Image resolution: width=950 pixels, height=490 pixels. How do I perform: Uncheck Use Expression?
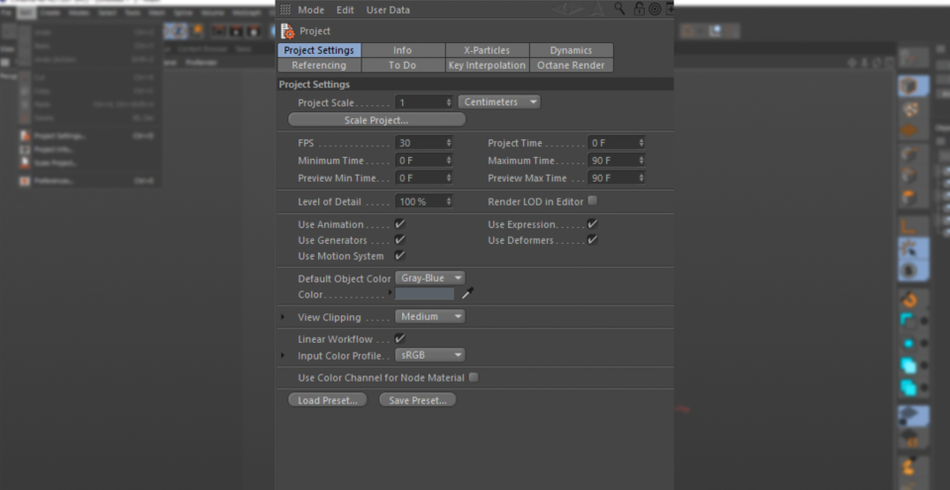[593, 223]
